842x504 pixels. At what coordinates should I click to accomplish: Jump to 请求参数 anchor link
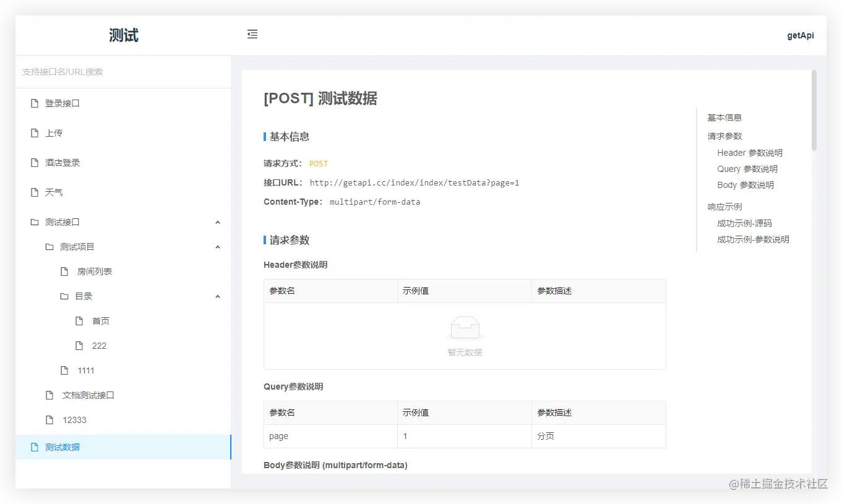tap(724, 136)
